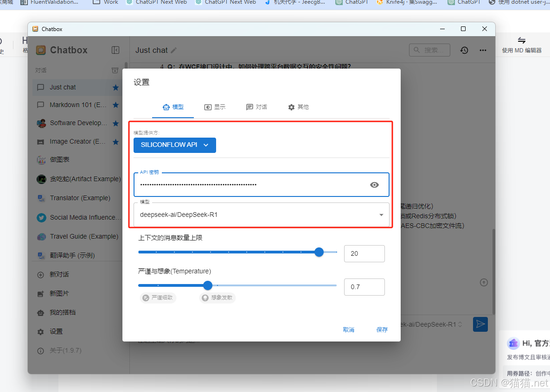Click the Chatbox logo icon in sidebar
The height and width of the screenshot is (392, 550).
pos(41,50)
